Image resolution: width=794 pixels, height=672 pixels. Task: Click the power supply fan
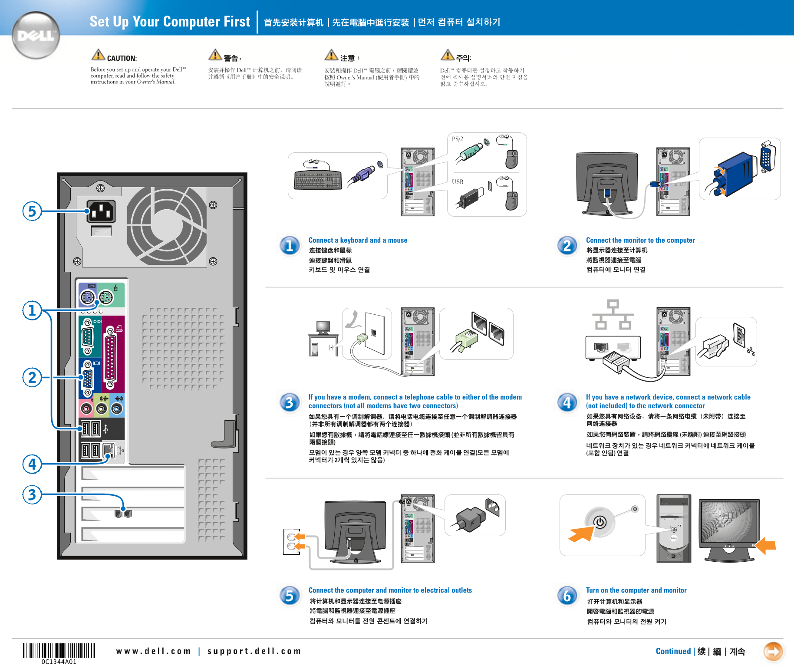[x=167, y=226]
